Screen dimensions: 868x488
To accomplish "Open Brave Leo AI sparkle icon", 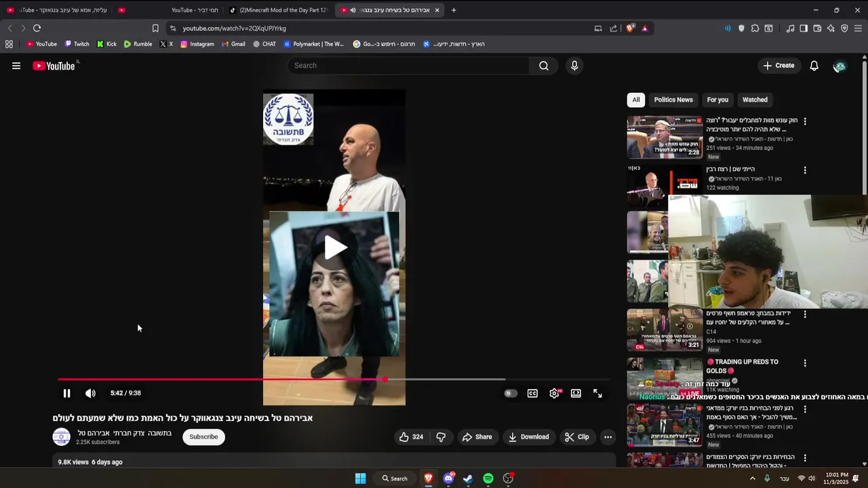I will tap(831, 28).
